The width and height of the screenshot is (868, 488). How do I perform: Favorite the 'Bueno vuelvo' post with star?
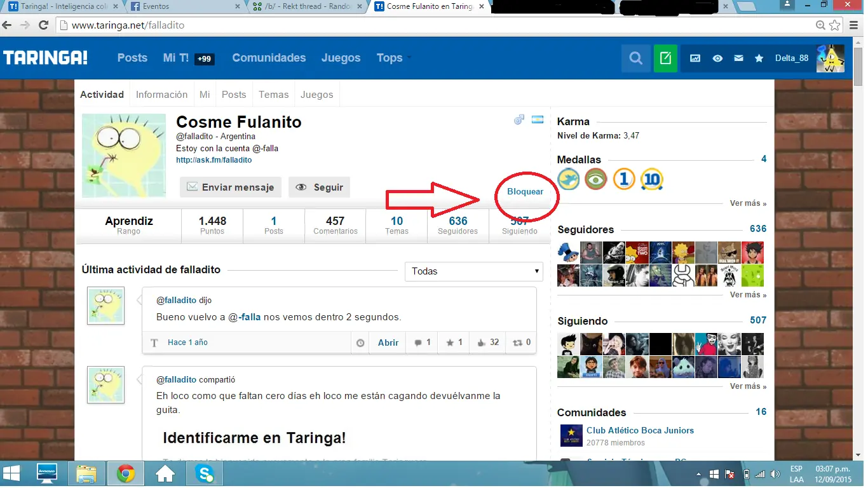(x=454, y=342)
